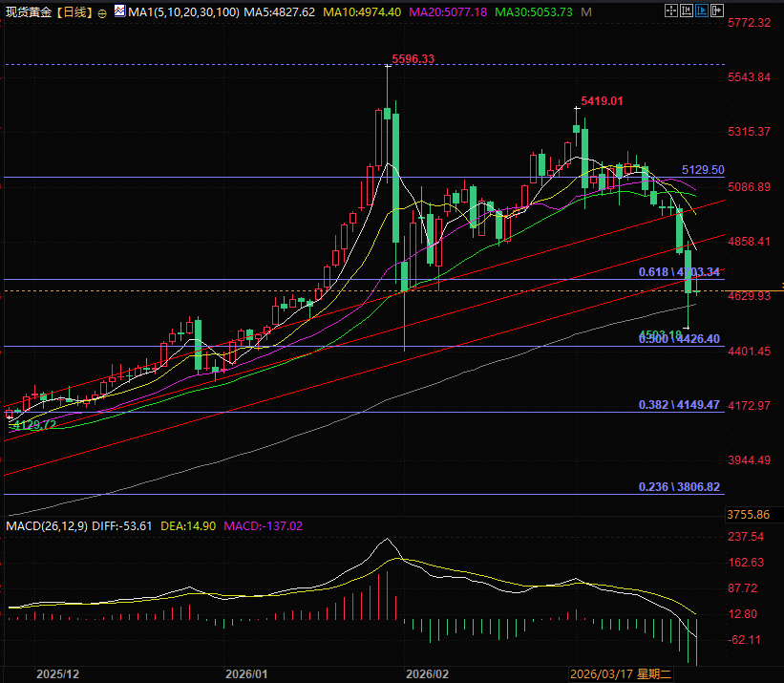Select the green MA30:5053.73 value
784x683 pixels.
(x=534, y=12)
